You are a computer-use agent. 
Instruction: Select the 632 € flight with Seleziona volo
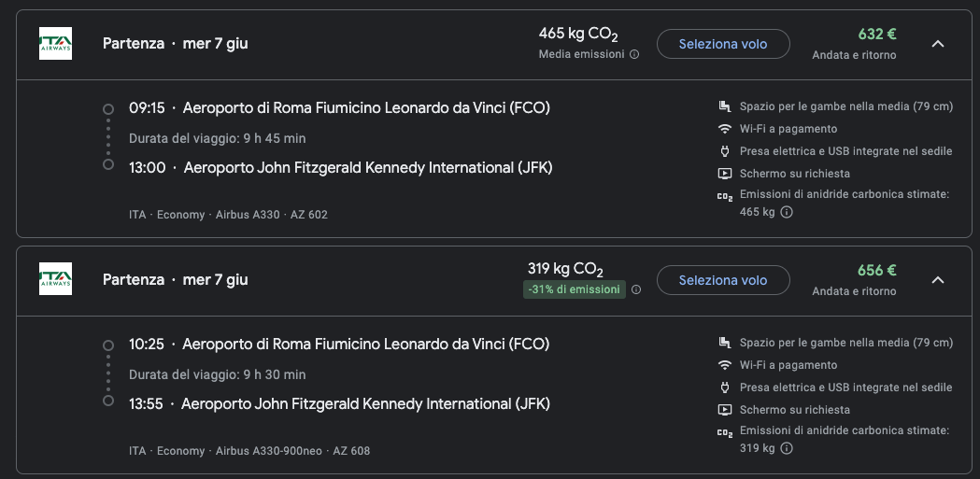click(x=723, y=44)
